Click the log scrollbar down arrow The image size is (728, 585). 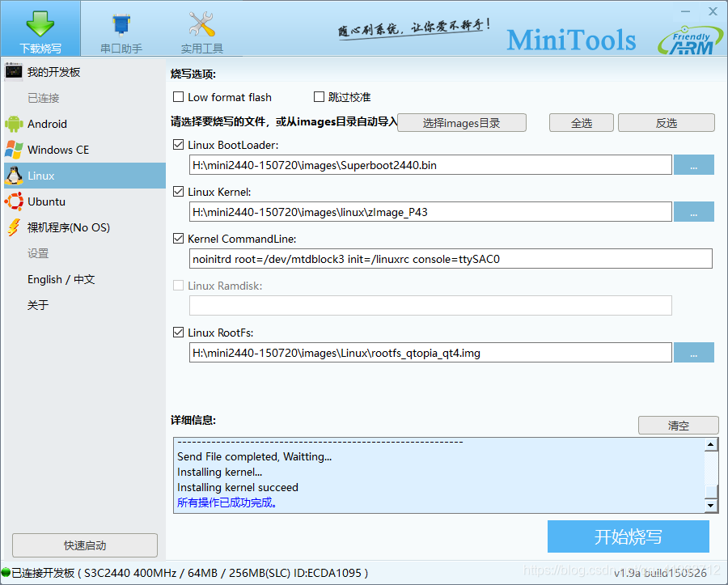tap(711, 505)
